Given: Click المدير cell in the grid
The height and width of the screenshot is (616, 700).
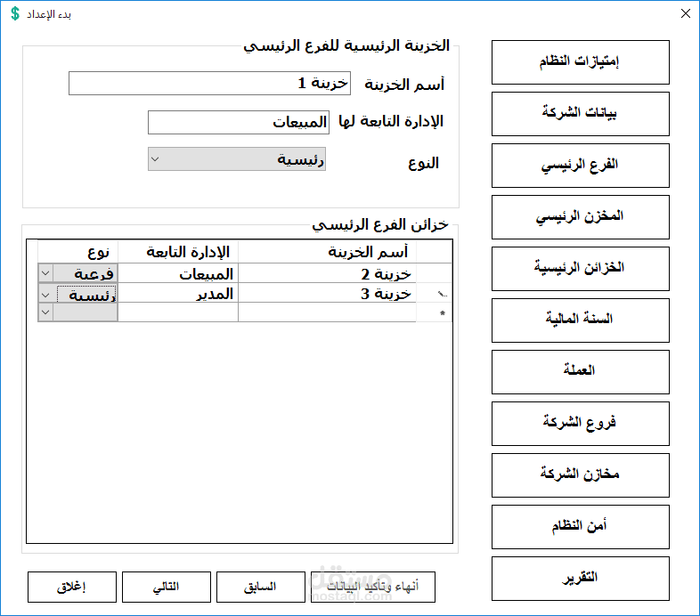Looking at the screenshot, I should [x=178, y=293].
